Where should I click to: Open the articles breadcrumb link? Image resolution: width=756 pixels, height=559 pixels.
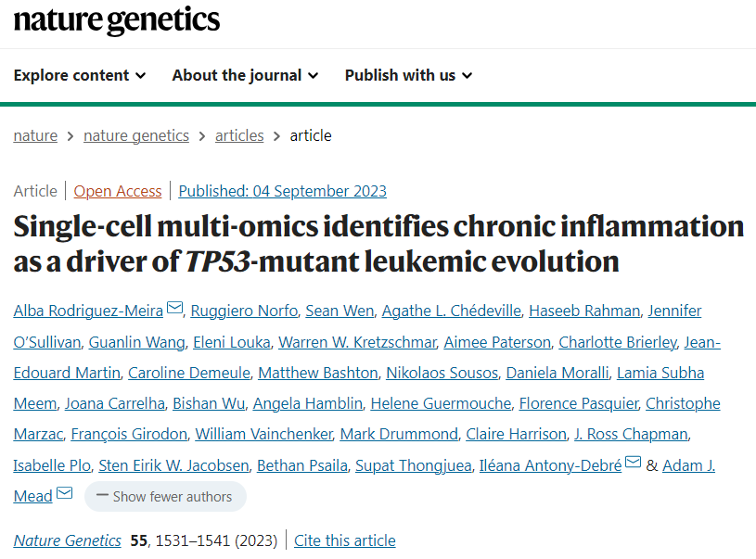click(239, 135)
